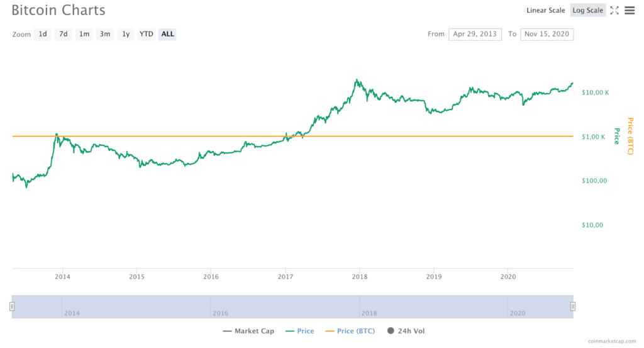Screen dimensions: 644x348
Task: Open the chart hamburger menu
Action: click(630, 11)
